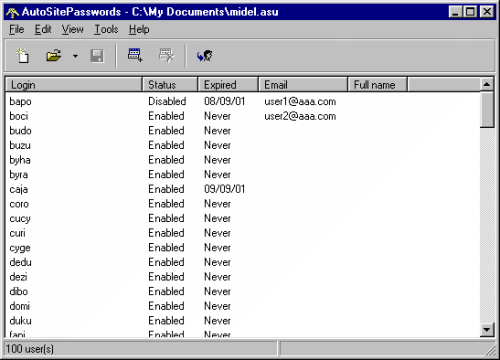Click the Open folder toolbar icon
Screen dimensions: 500x360
[x=54, y=55]
